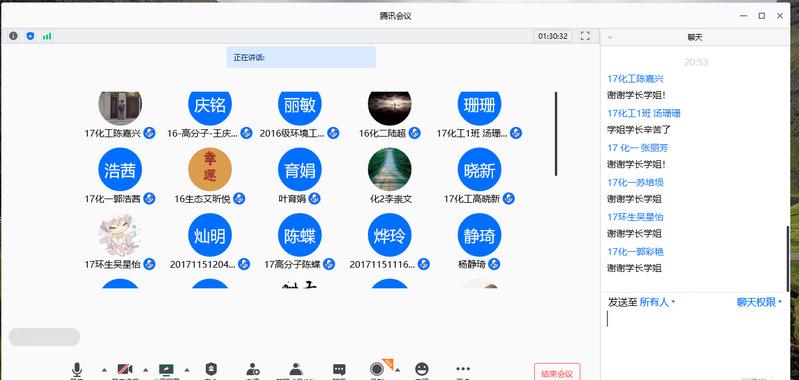This screenshot has width=799, height=380.
Task: Turn on video with the camera icon
Action: (125, 369)
